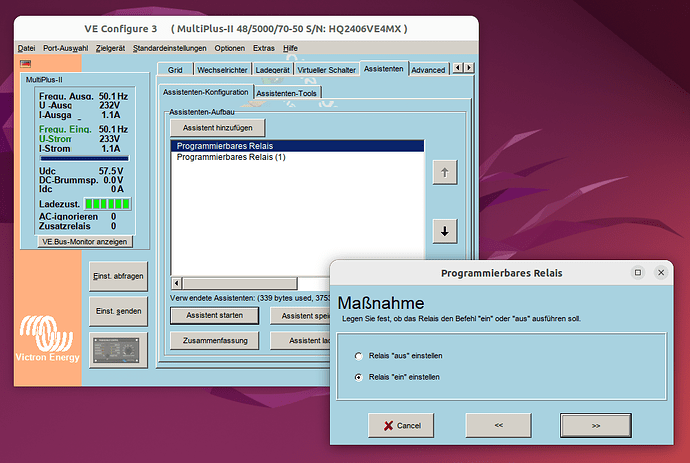Move assistant up with arrow button

point(445,173)
